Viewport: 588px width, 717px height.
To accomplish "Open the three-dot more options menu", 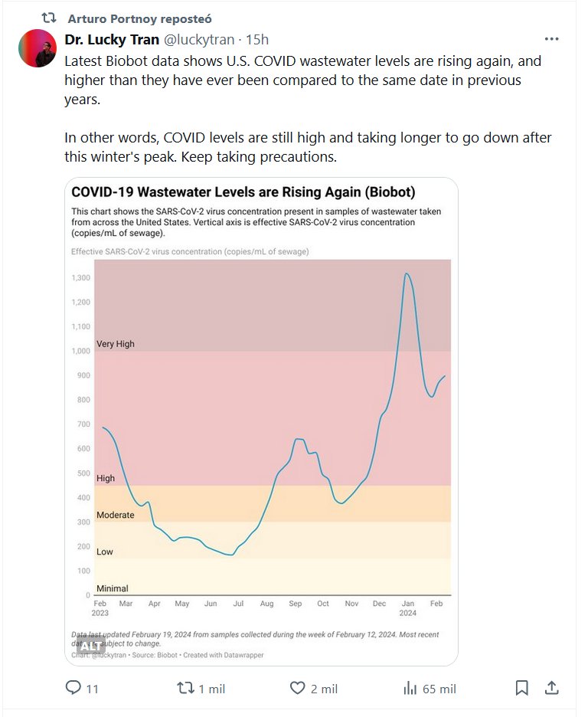I will pyautogui.click(x=551, y=39).
